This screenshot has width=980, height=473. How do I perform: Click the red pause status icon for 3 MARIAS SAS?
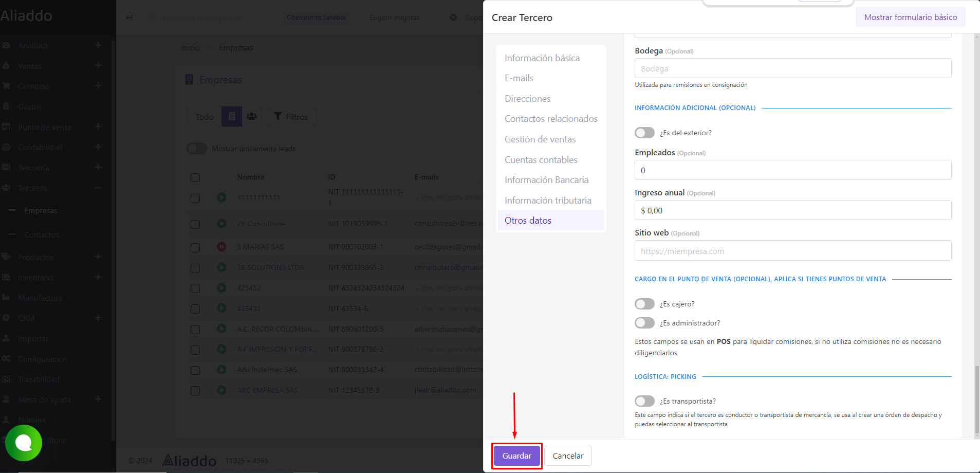click(x=221, y=247)
